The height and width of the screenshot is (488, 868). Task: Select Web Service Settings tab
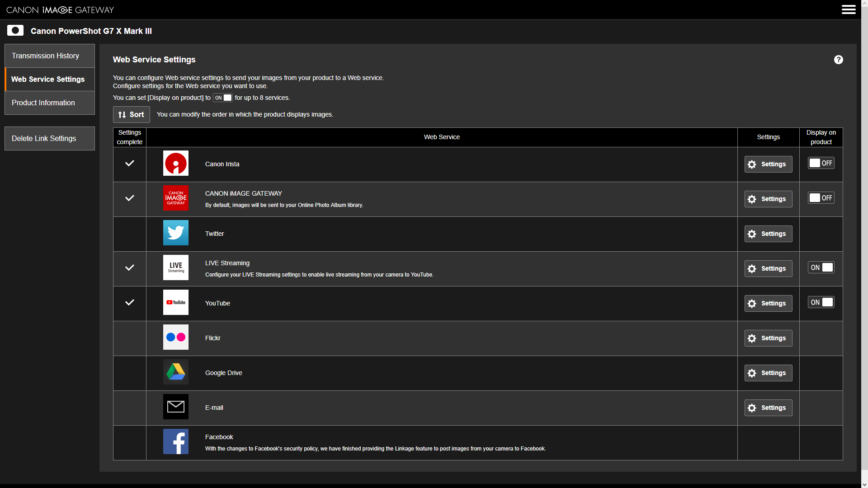(50, 79)
